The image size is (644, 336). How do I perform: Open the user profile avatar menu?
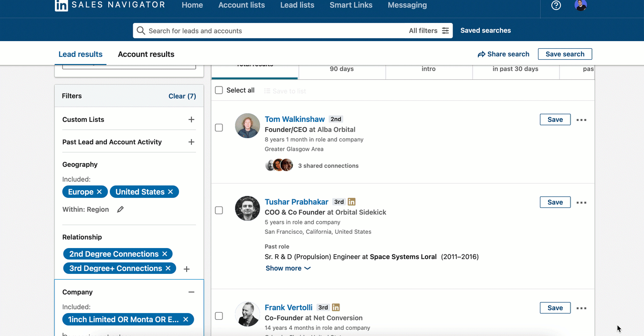[581, 5]
